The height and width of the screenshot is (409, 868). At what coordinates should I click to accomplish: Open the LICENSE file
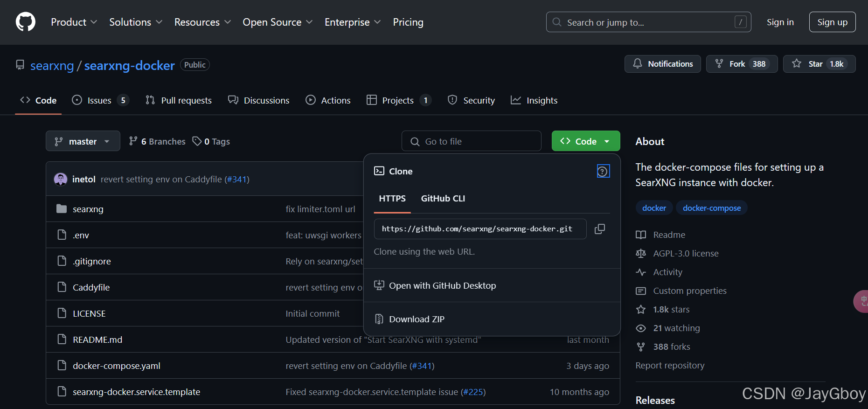point(89,313)
